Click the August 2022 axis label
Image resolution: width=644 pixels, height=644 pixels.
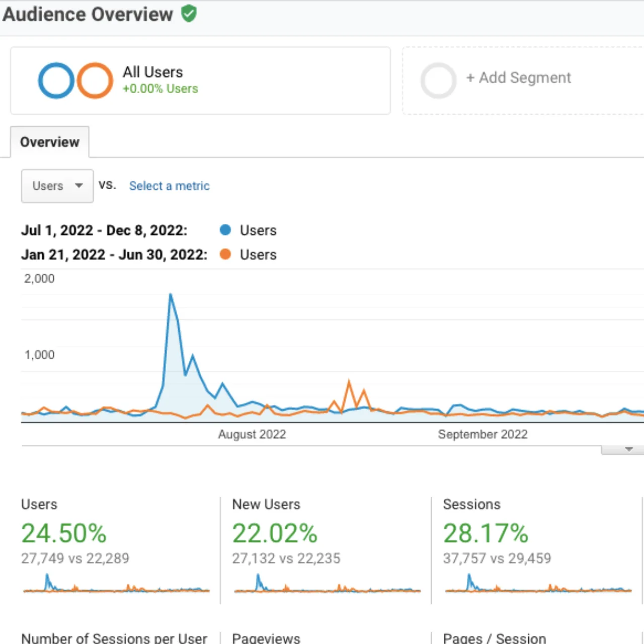(x=252, y=434)
